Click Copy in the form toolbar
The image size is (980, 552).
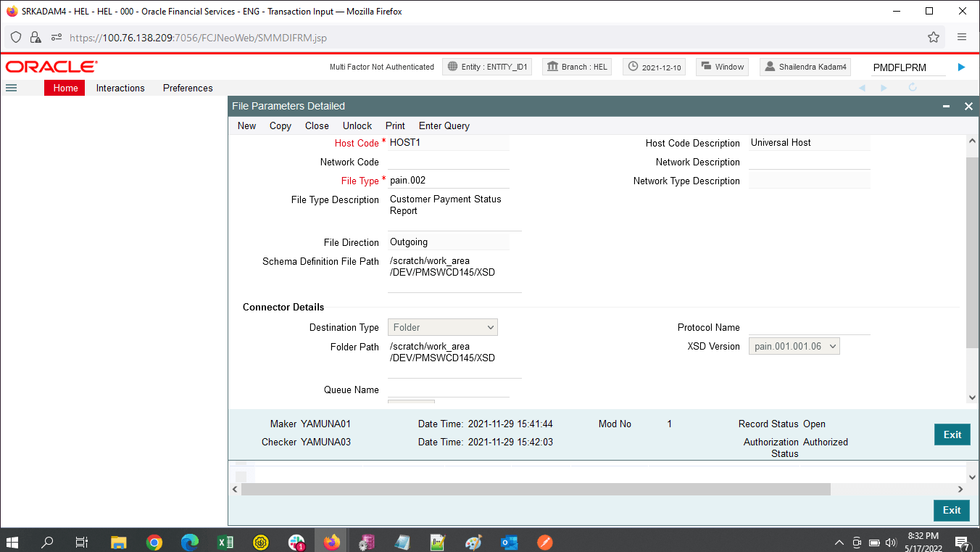tap(281, 125)
